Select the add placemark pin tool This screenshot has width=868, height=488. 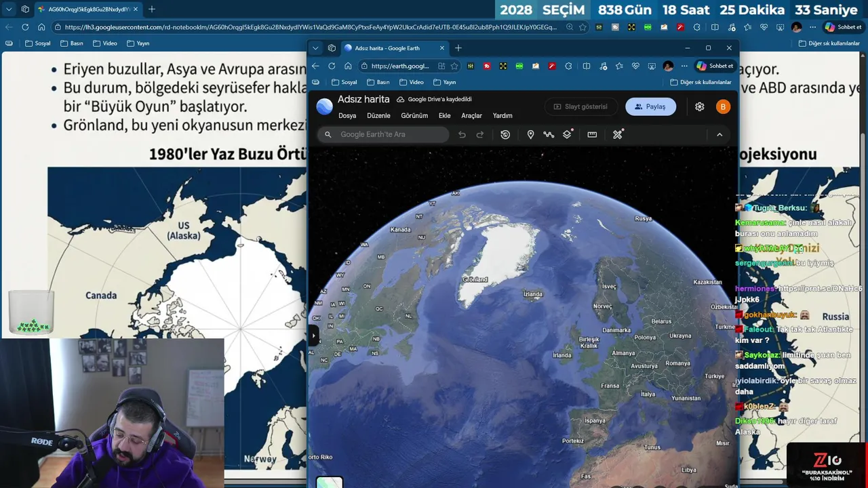point(530,134)
